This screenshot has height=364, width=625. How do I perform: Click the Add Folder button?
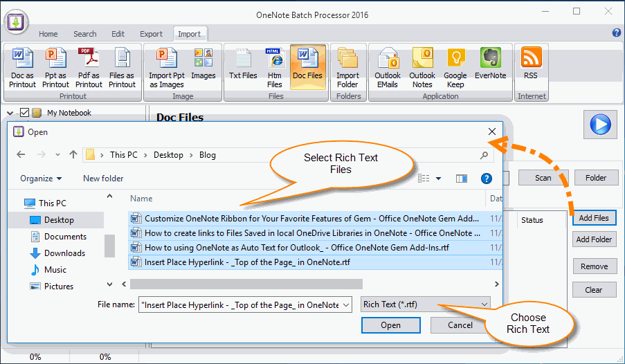click(594, 239)
